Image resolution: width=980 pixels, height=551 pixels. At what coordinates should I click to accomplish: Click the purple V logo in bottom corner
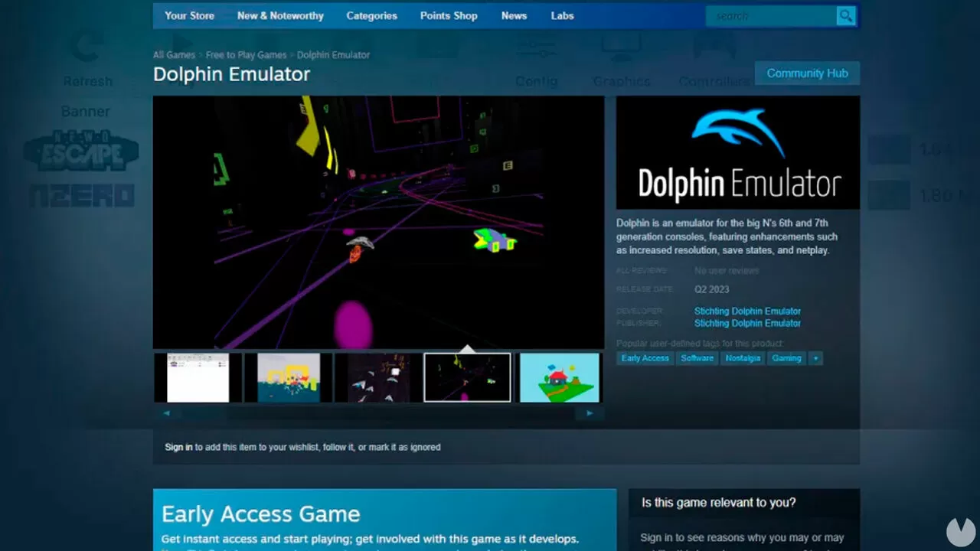pyautogui.click(x=962, y=533)
